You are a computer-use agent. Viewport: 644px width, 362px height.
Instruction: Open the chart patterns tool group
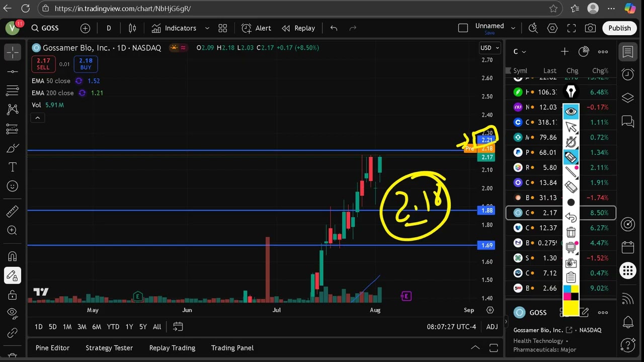(x=13, y=110)
